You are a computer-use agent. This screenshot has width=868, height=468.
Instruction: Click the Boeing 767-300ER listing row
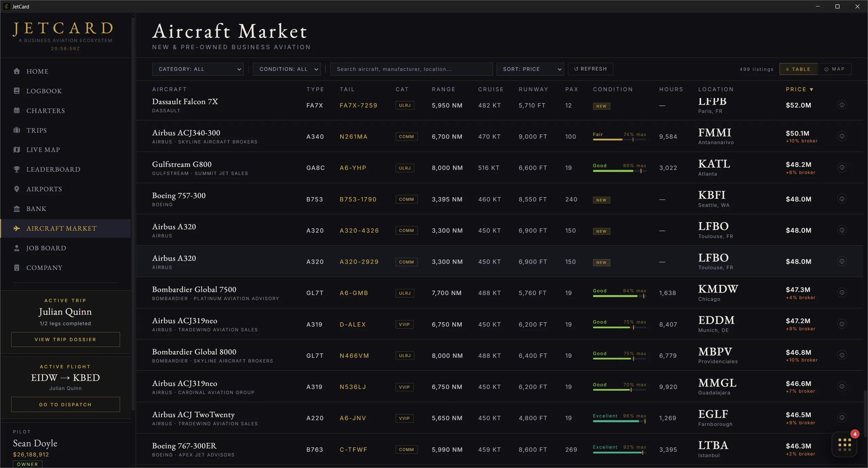pos(499,449)
